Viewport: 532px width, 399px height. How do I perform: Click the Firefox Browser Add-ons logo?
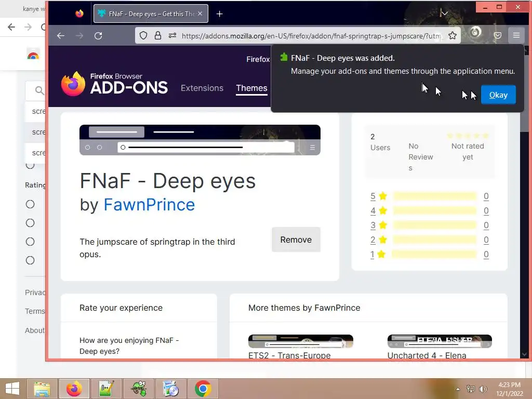[114, 84]
